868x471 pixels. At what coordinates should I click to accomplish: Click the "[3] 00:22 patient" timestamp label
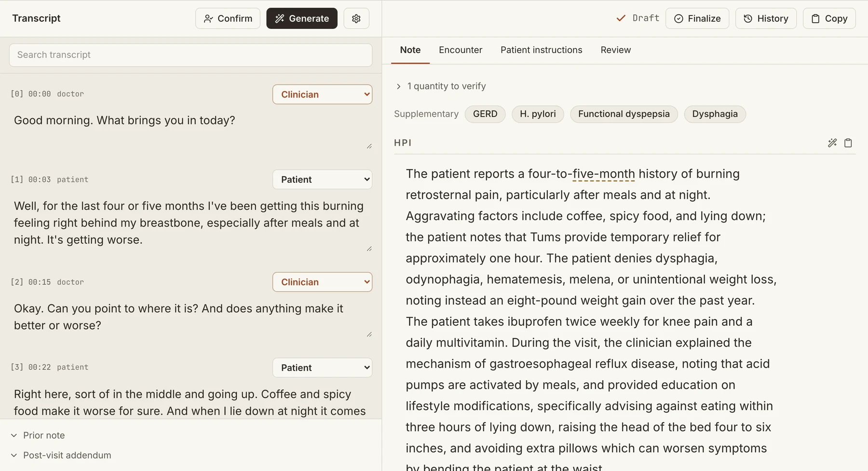coord(50,367)
